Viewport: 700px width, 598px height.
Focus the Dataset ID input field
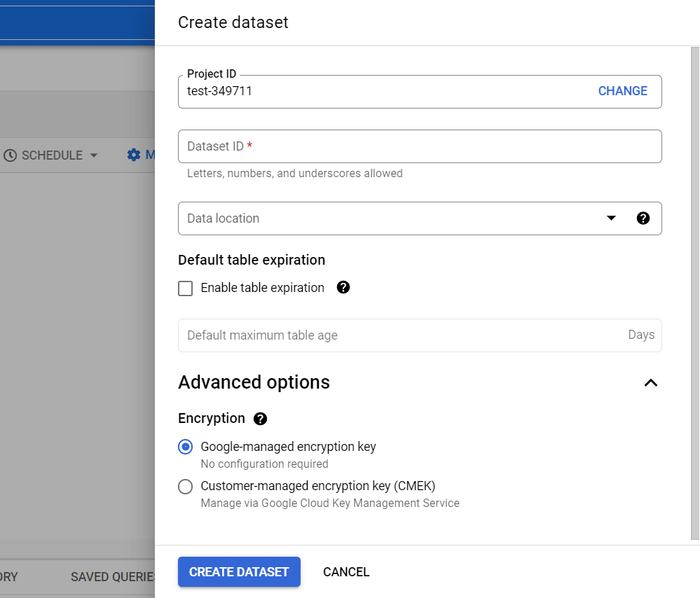[420, 146]
